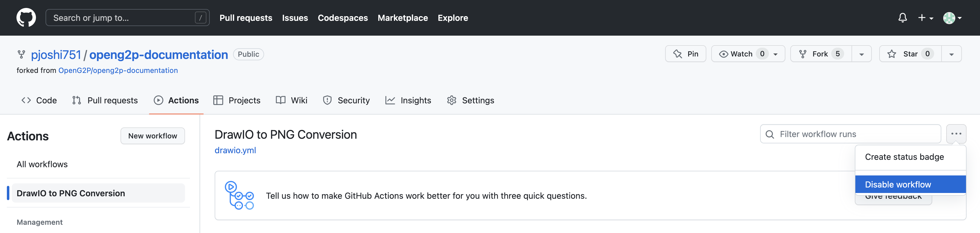Open Marketplace in top navigation
This screenshot has height=233, width=980.
pos(402,18)
